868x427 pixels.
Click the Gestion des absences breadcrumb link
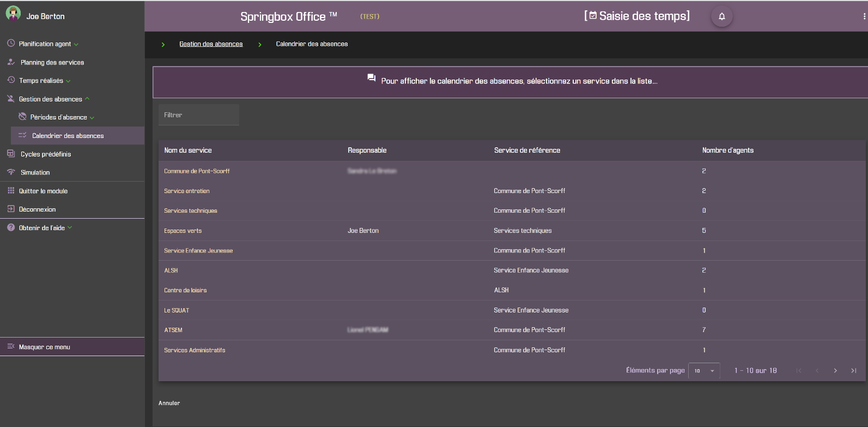coord(211,44)
